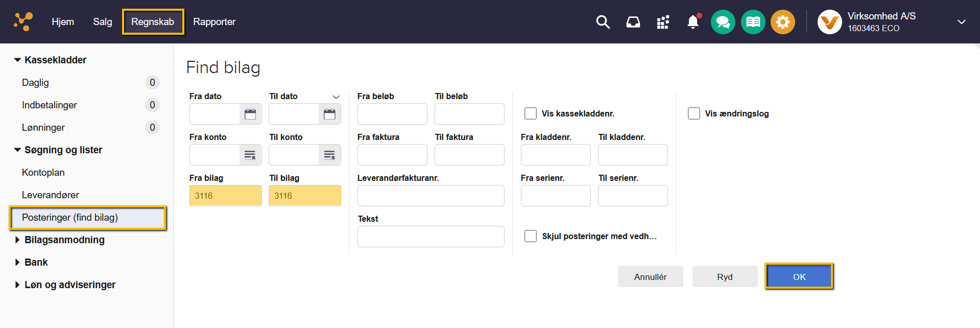Click the notifications bell icon
Viewport: 980px width, 328px height.
693,22
